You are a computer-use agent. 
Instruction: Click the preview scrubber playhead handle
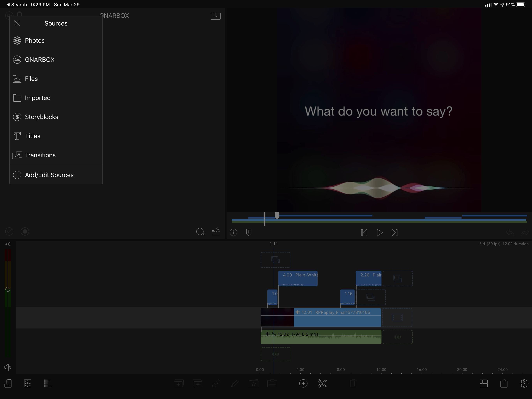(x=277, y=216)
